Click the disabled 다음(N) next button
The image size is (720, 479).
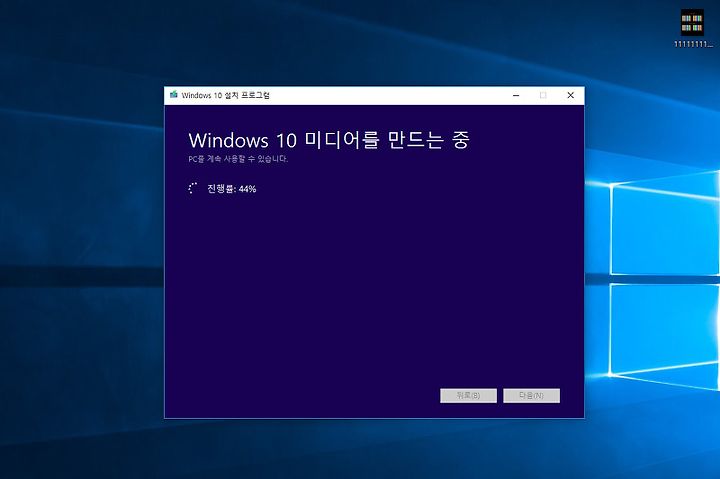(531, 395)
